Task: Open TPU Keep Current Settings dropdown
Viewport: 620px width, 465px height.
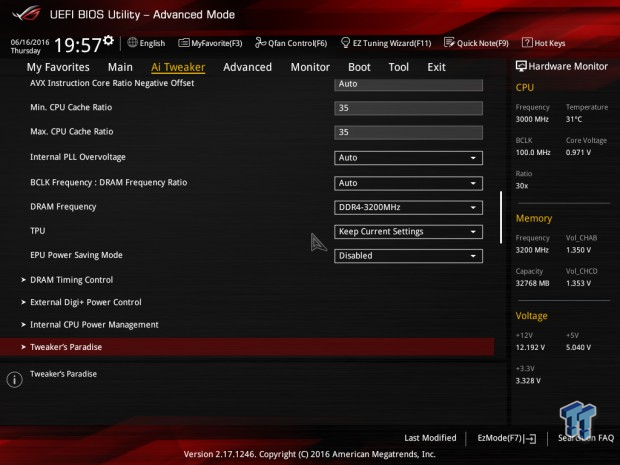Action: tap(408, 232)
